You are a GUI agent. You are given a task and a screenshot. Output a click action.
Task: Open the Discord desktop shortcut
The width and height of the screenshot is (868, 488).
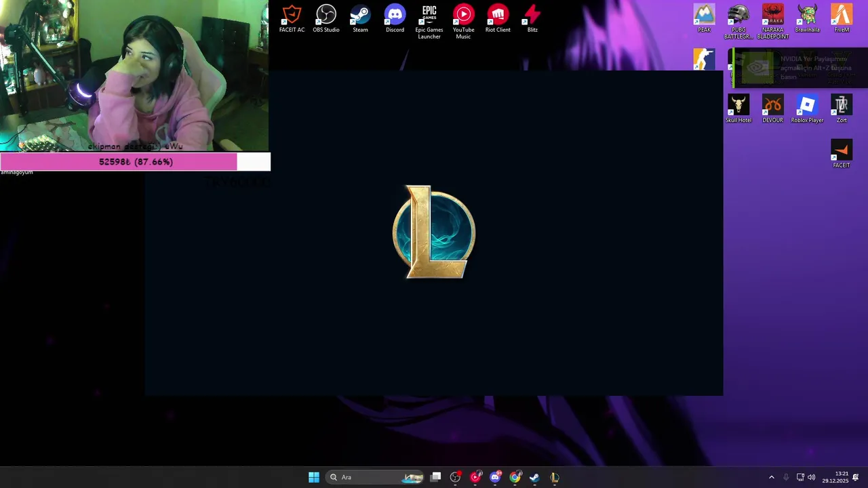(395, 19)
